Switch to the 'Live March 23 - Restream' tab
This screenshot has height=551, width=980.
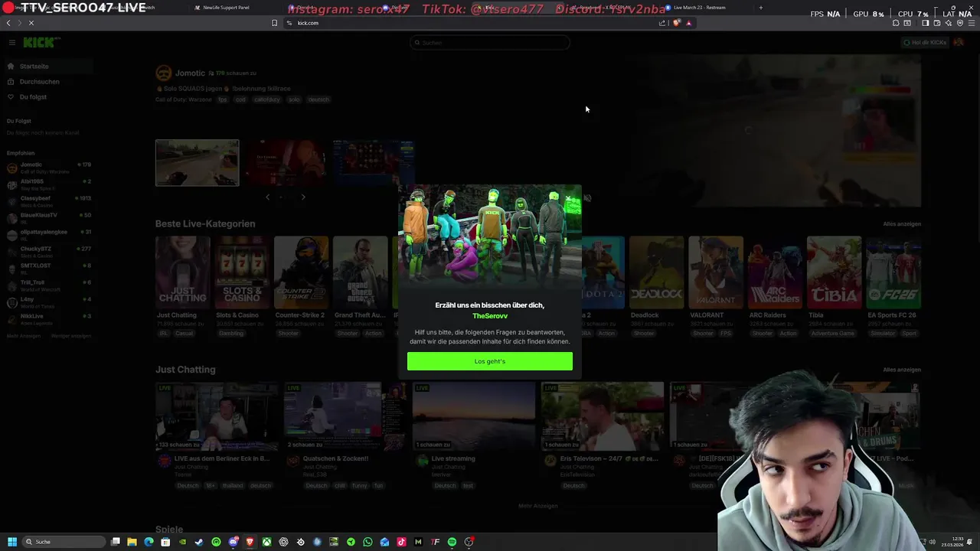point(695,8)
